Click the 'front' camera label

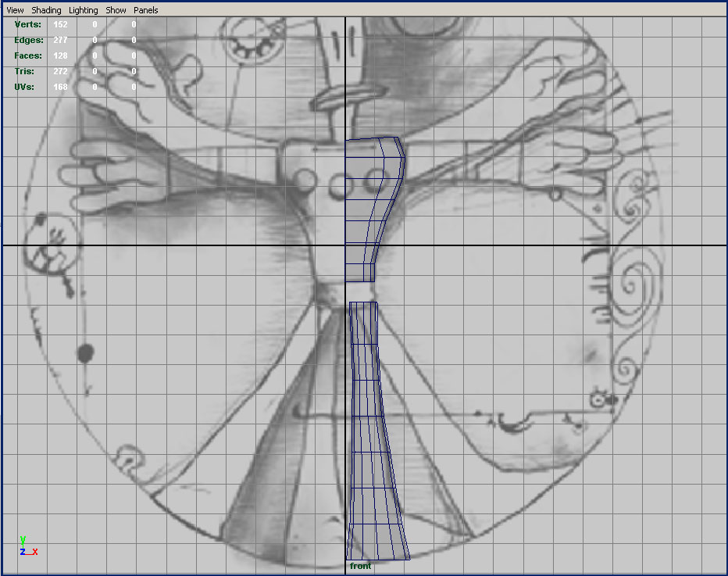tap(360, 566)
